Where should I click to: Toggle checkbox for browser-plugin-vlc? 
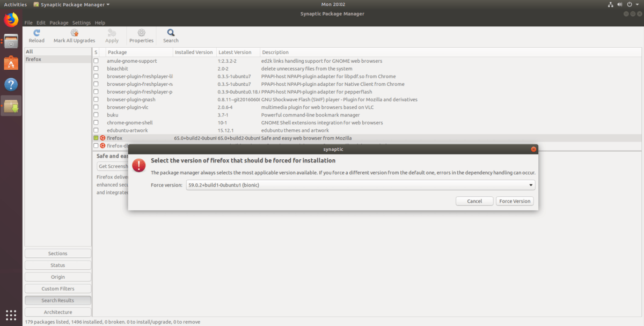pos(96,107)
